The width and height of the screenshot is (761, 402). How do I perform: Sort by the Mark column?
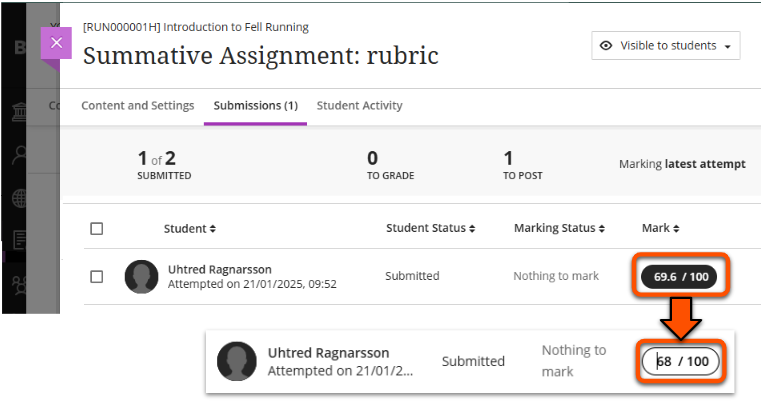(660, 229)
